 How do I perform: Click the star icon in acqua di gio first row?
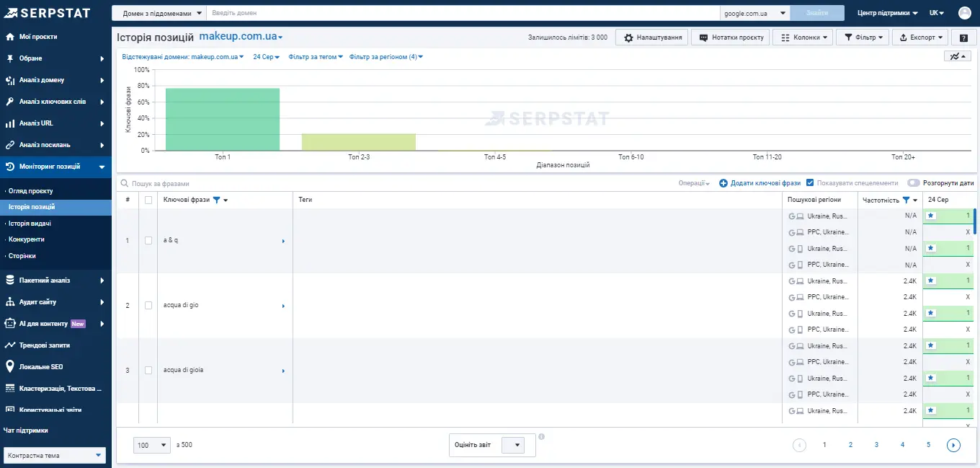(930, 281)
